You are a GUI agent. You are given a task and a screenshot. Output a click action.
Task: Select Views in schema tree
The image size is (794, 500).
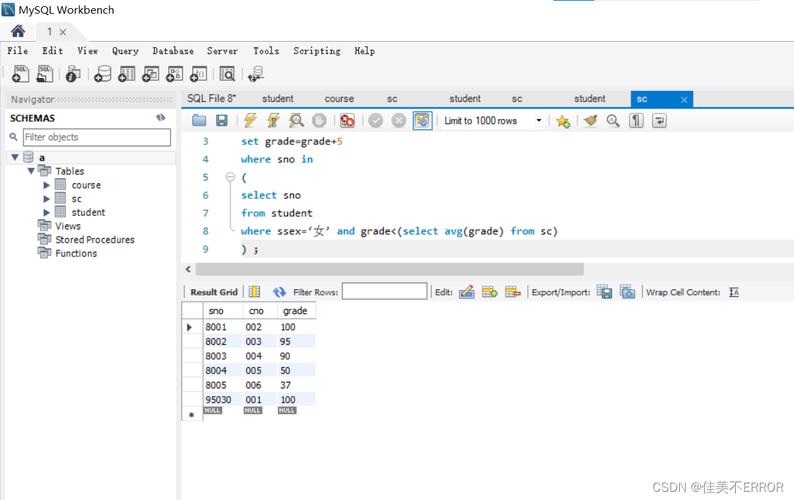click(68, 226)
